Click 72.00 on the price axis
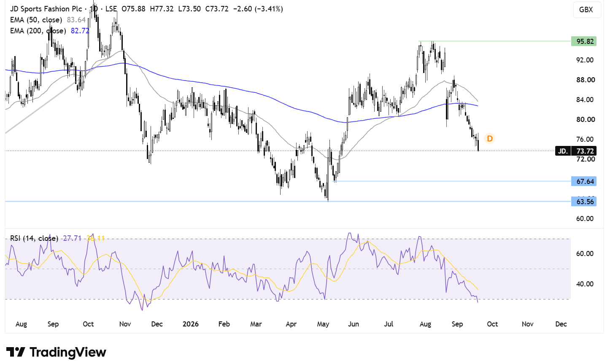 click(585, 159)
